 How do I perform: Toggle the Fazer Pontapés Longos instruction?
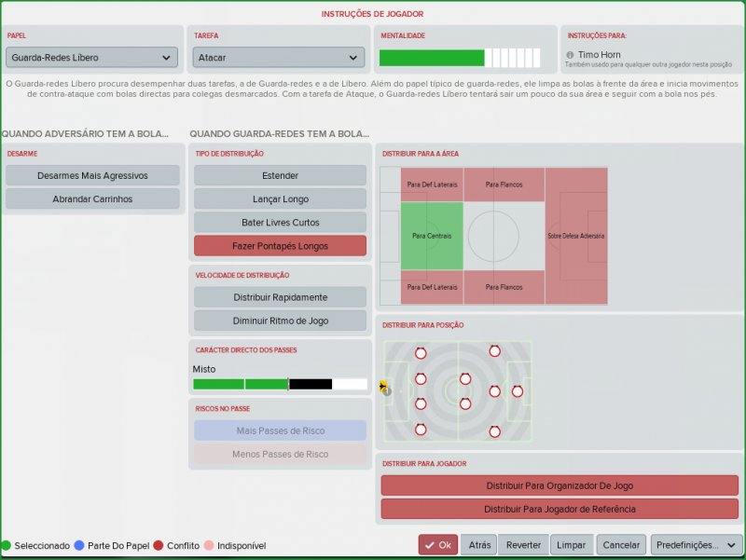pyautogui.click(x=280, y=246)
